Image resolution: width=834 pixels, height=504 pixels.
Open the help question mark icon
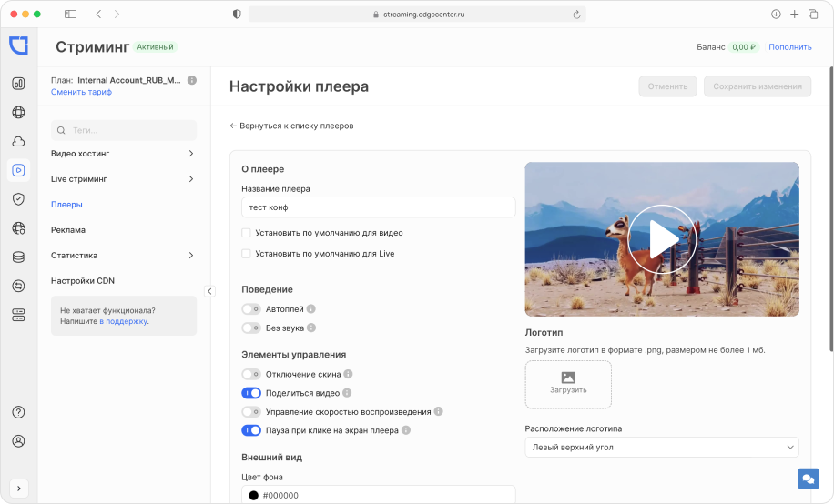(18, 412)
